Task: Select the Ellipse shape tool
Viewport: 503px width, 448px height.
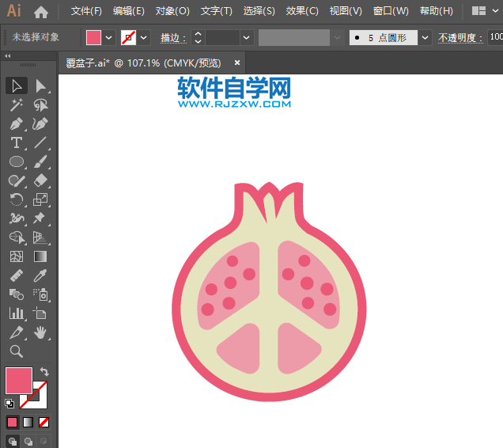Action: point(16,162)
